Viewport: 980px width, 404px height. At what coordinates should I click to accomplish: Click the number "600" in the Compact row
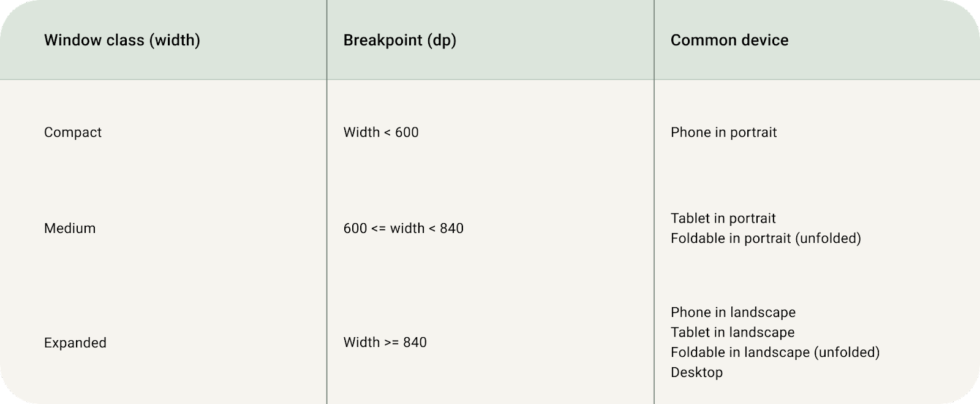[x=407, y=132]
